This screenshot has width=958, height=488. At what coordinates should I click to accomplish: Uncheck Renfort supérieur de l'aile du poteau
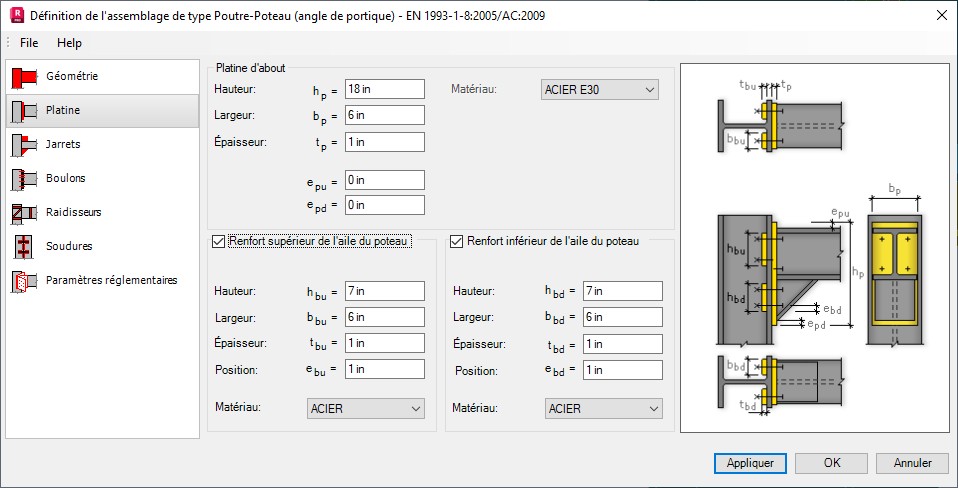pyautogui.click(x=219, y=241)
